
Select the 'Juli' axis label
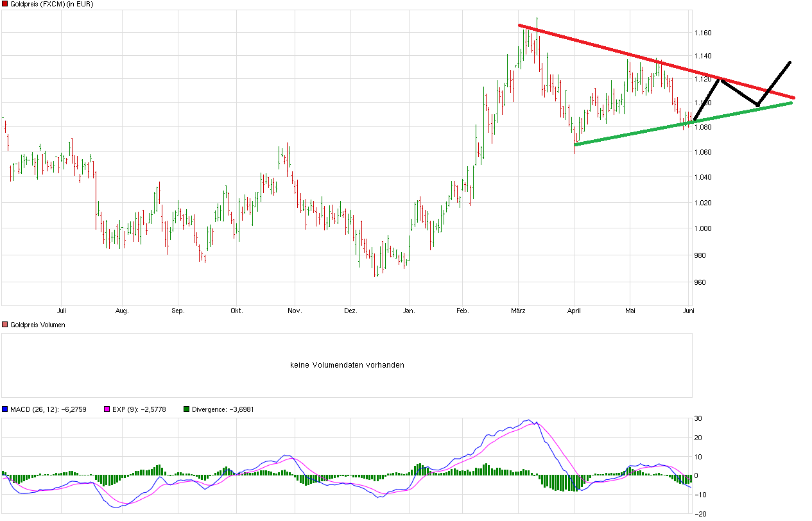coord(62,309)
